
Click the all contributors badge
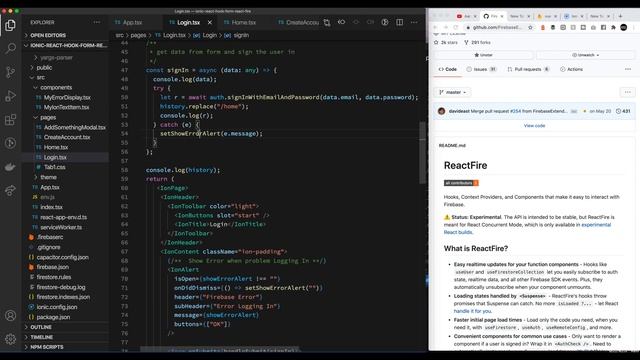pyautogui.click(x=461, y=183)
